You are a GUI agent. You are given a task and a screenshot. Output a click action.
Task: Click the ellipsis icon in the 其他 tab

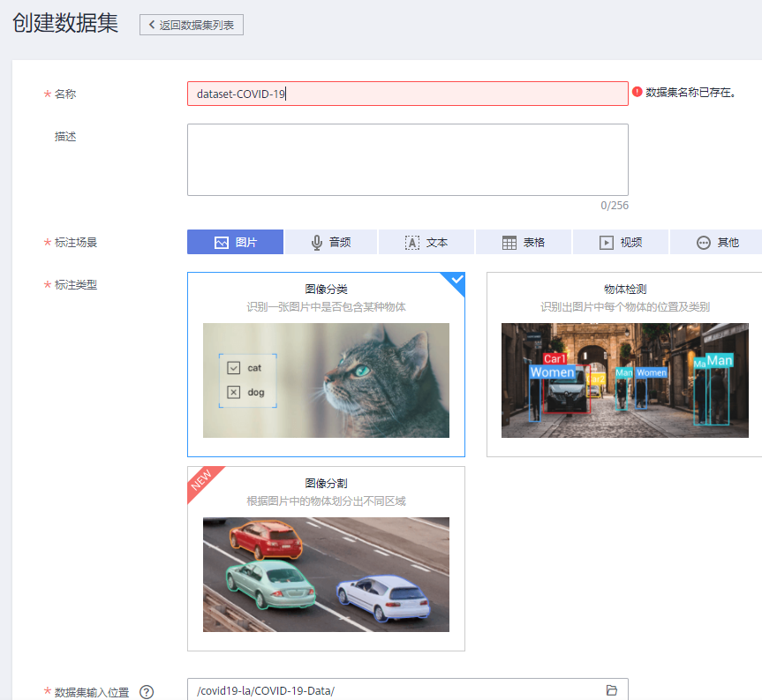703,243
